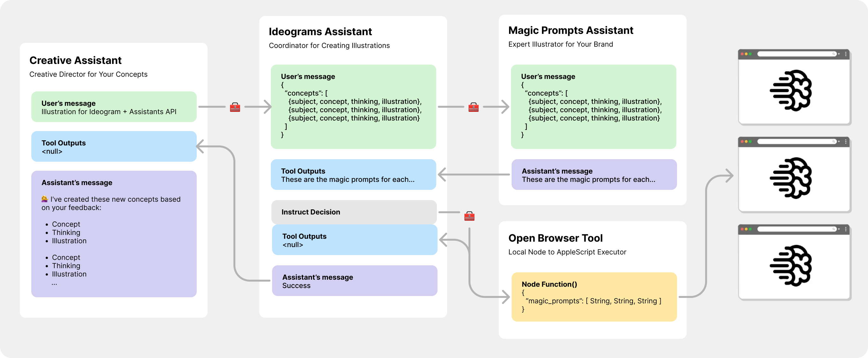Click the Open Browser Tool heading
Viewport: 868px width, 358px height.
(555, 238)
